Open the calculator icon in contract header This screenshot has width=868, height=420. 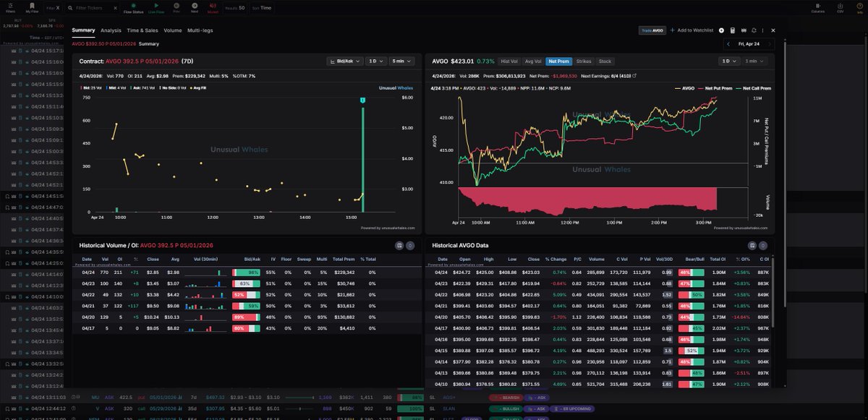pos(733,30)
